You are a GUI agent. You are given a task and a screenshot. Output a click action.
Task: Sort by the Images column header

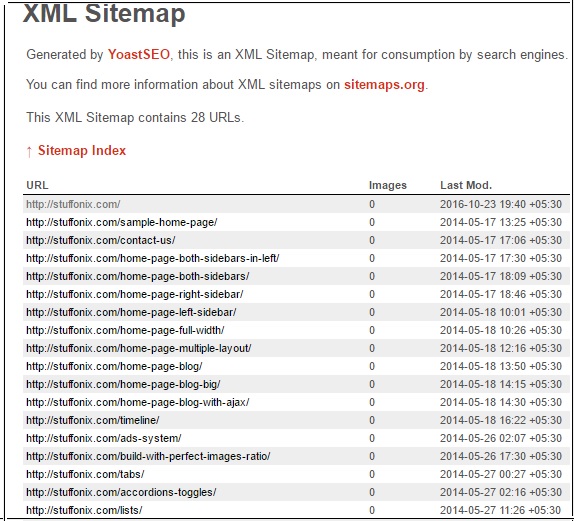pos(388,185)
